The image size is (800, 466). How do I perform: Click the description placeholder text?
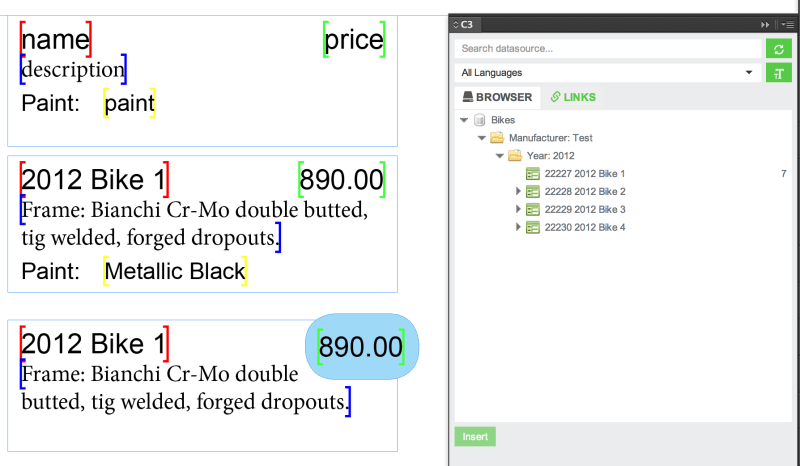point(73,69)
